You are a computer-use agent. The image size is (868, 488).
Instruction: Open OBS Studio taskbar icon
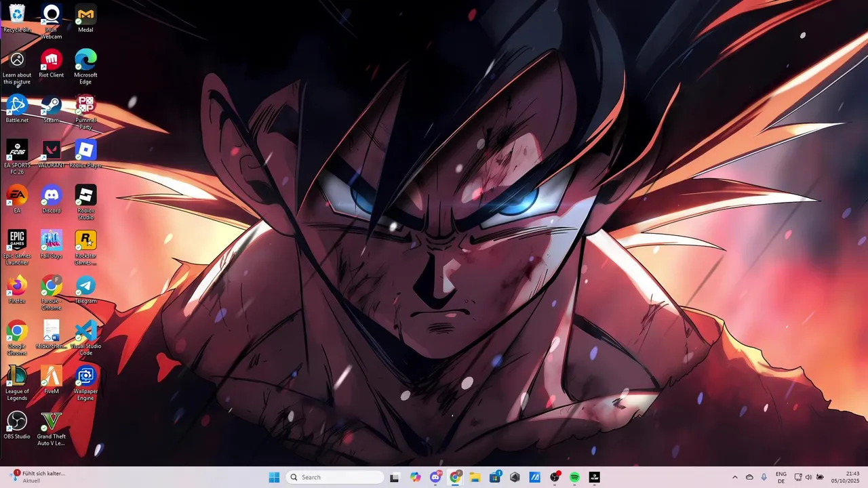555,477
